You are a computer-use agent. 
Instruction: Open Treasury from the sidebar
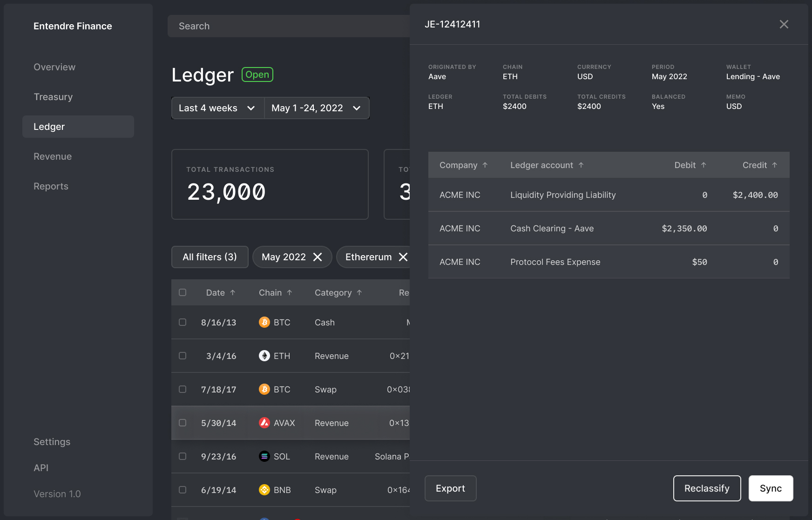[x=53, y=97]
